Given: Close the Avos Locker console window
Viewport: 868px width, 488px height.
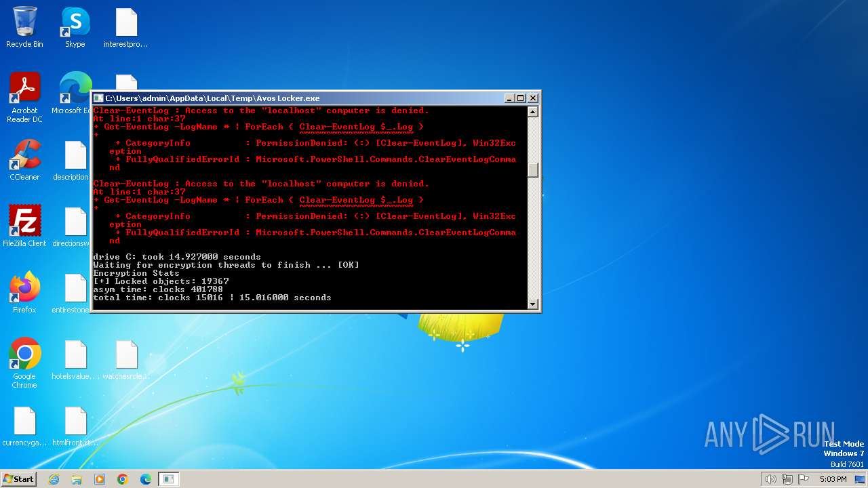Looking at the screenshot, I should [x=533, y=98].
